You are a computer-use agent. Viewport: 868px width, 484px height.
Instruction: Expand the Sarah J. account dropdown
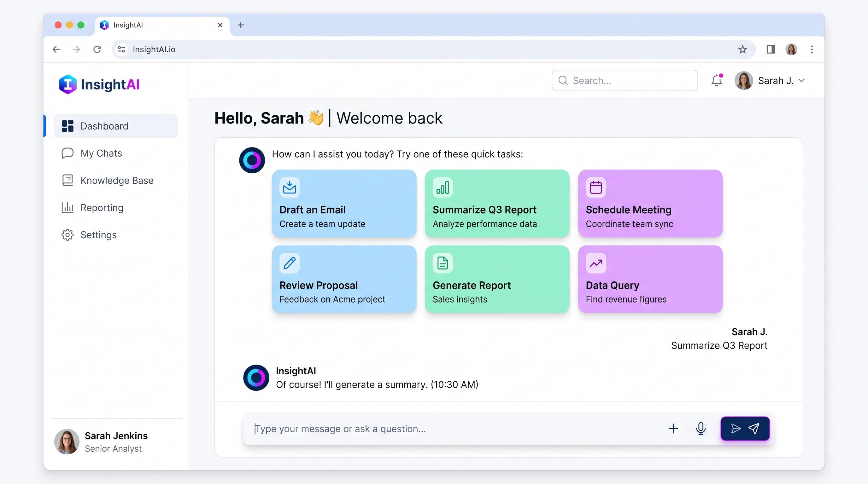coord(802,80)
